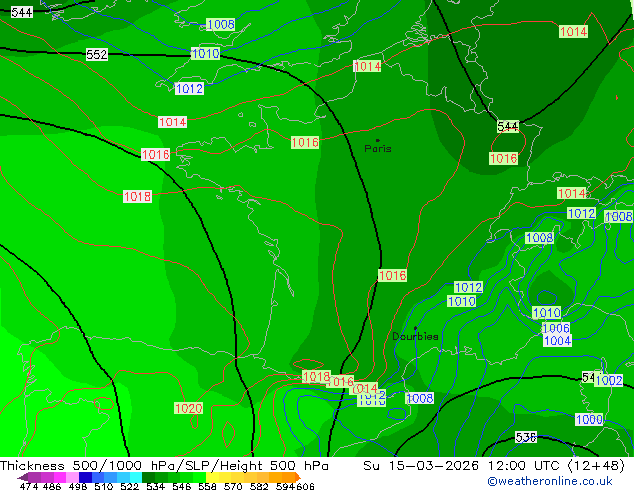The image size is (634, 490).
Task: Click the legend value 510
Action: [x=104, y=486]
